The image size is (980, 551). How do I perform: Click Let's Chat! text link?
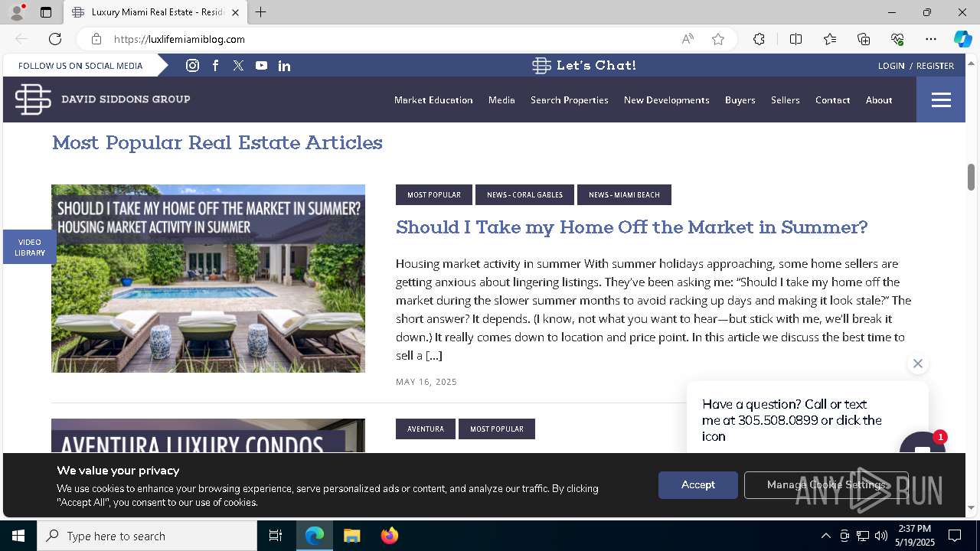(596, 66)
